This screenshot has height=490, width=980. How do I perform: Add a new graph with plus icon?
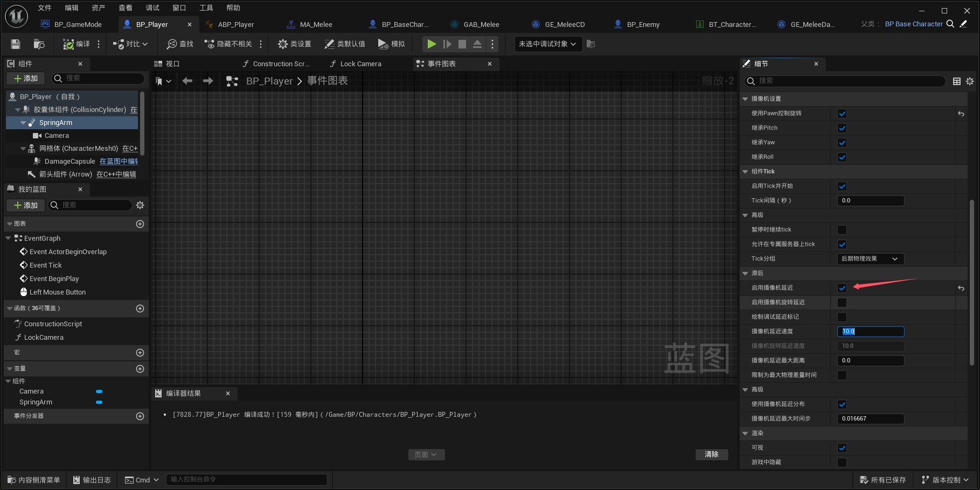pyautogui.click(x=140, y=224)
